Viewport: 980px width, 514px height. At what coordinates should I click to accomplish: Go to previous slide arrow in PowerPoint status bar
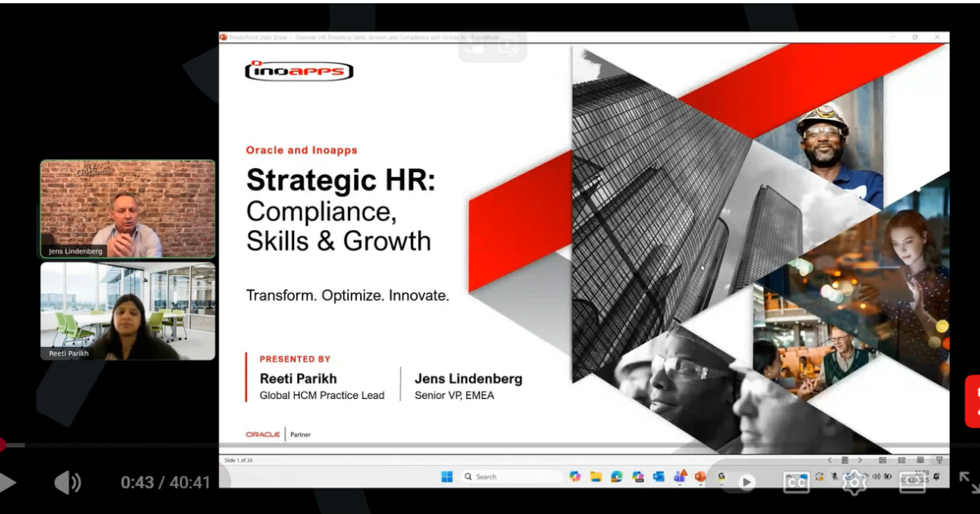pos(830,460)
